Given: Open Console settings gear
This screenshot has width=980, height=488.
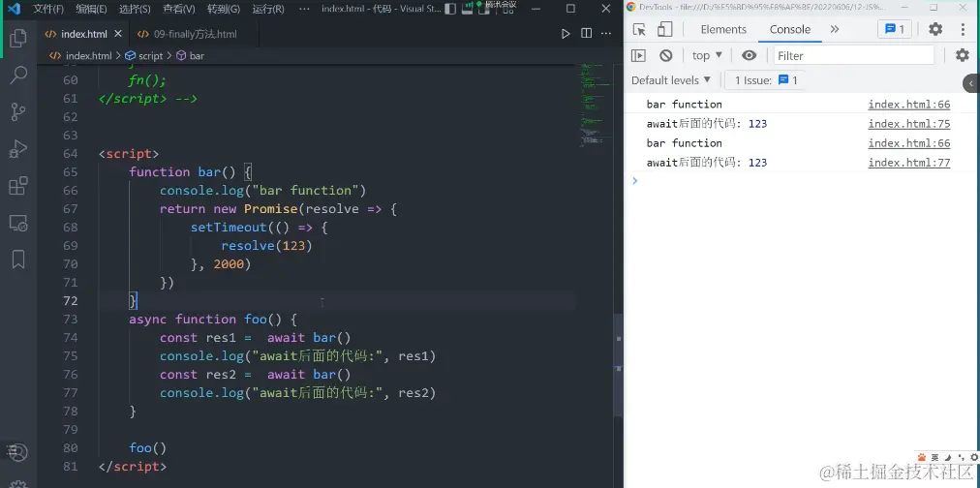Looking at the screenshot, I should (963, 55).
